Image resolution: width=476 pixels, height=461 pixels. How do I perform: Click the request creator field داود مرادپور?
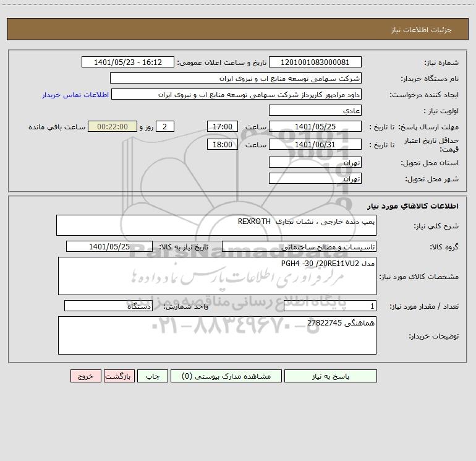coord(236,94)
